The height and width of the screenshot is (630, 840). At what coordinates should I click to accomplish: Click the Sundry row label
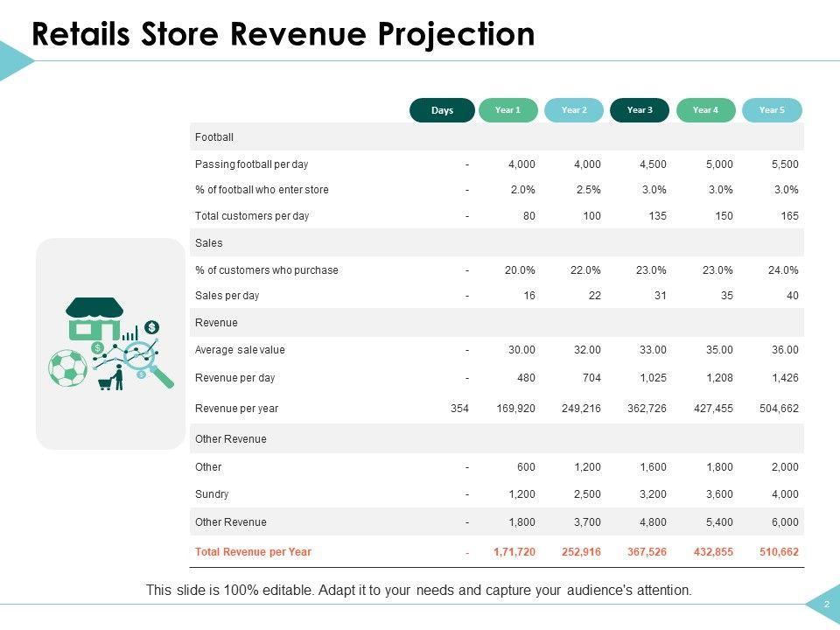click(212, 494)
